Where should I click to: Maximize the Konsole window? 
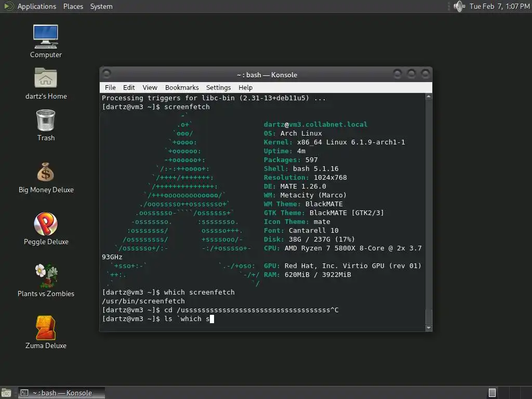[x=411, y=73]
